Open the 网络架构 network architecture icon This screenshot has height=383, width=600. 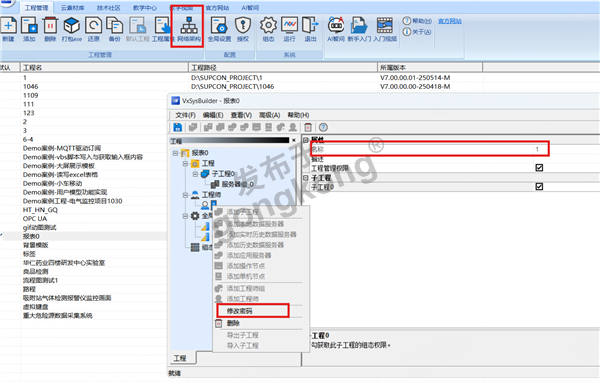click(189, 26)
